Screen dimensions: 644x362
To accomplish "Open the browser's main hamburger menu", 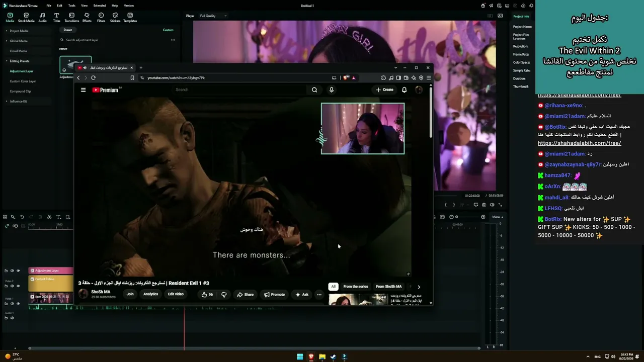I will click(429, 78).
